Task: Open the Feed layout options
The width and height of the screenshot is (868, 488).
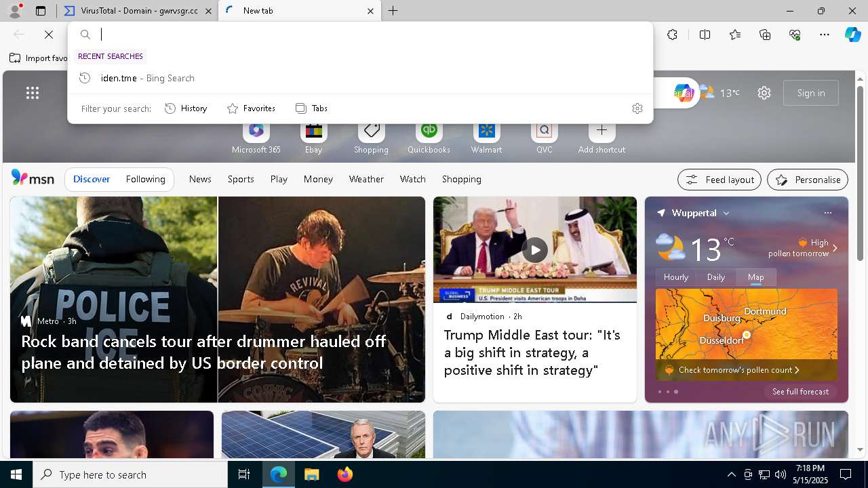Action: (719, 180)
